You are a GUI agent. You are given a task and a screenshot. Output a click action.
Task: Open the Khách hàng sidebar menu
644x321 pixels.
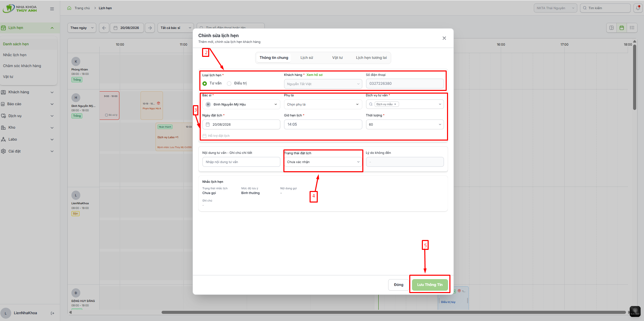tap(27, 92)
